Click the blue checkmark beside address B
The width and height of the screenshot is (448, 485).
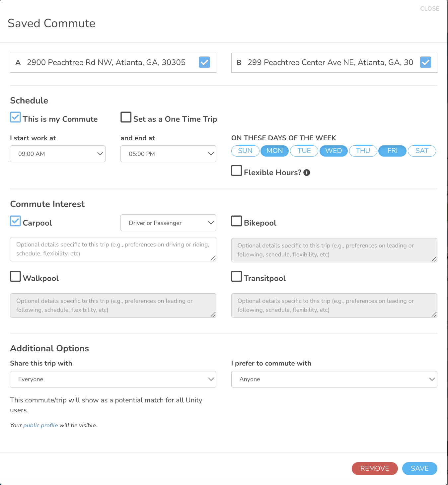tap(425, 62)
